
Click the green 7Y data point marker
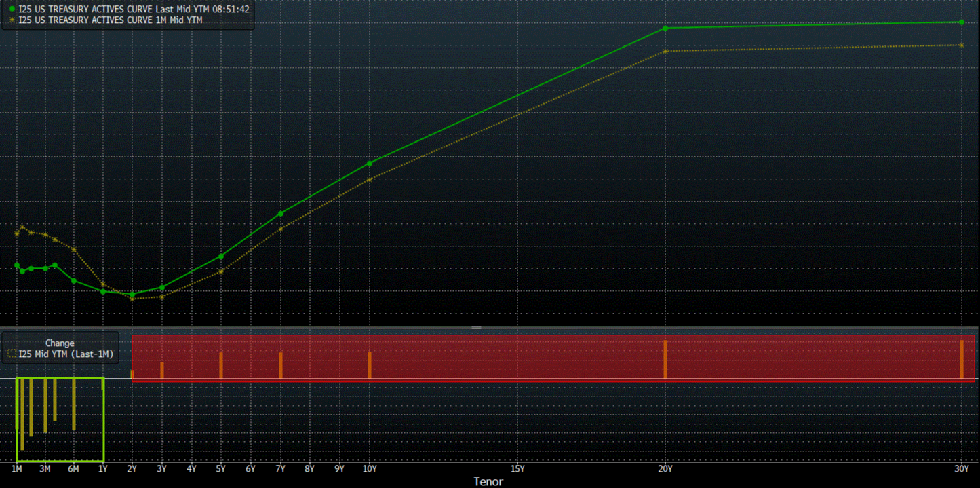coord(281,214)
